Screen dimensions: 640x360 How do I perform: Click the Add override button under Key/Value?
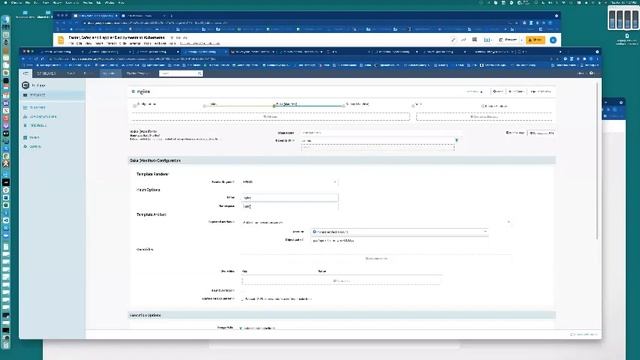tap(341, 281)
